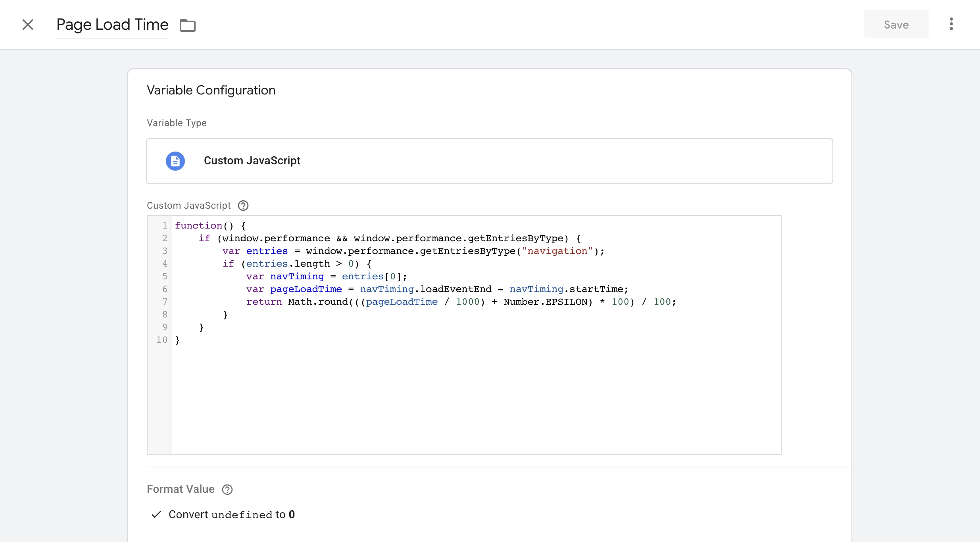Click the Variable Configuration heading
Image resolution: width=980 pixels, height=542 pixels.
211,90
